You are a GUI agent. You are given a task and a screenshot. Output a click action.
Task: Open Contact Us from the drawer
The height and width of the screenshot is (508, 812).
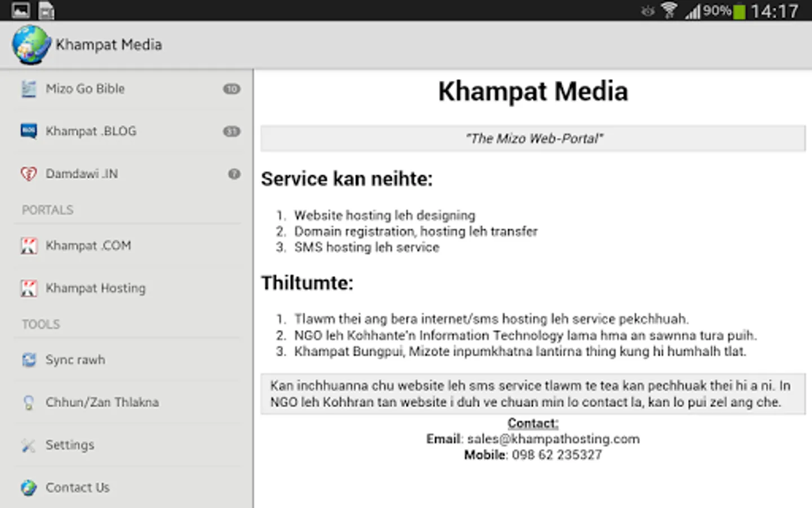(127, 488)
